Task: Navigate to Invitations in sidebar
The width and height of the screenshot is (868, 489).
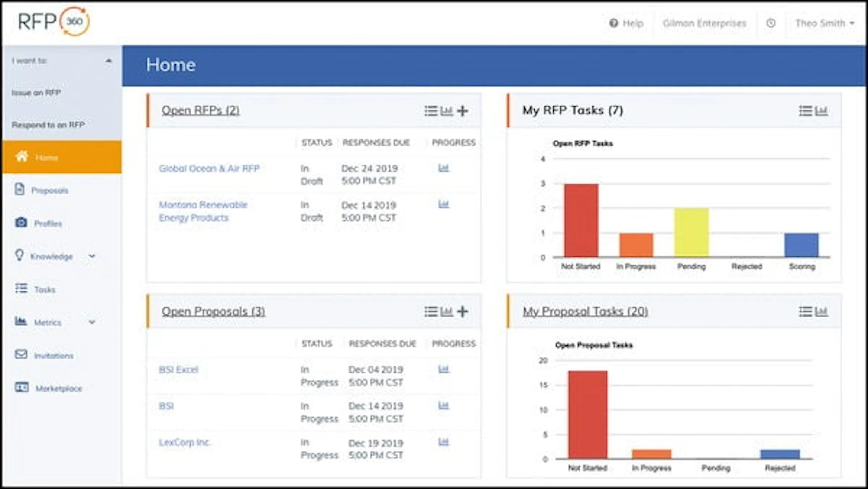Action: pos(54,356)
